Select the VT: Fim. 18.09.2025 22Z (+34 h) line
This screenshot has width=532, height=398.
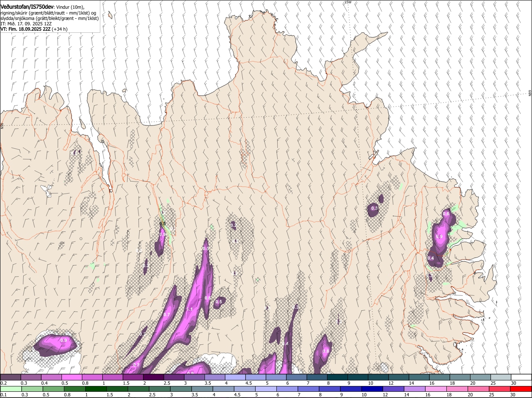pos(34,29)
